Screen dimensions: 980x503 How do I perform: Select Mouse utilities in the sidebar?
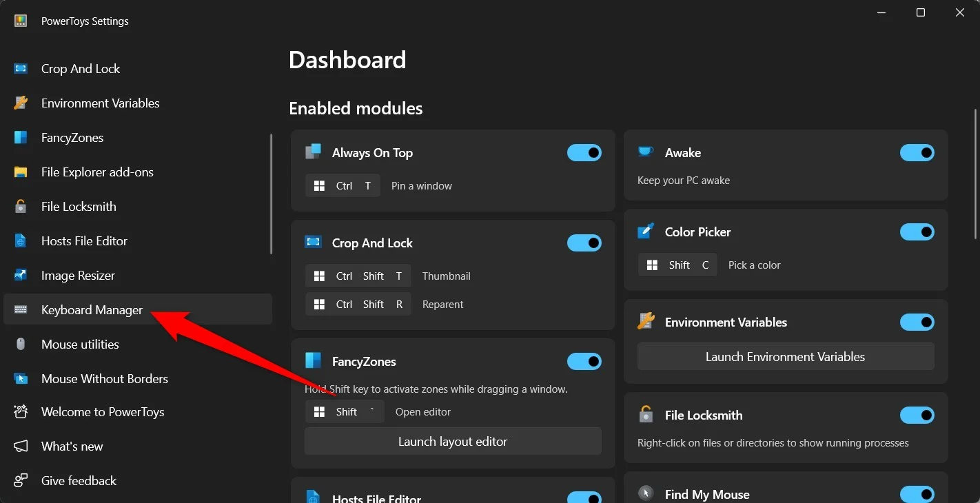click(138, 344)
